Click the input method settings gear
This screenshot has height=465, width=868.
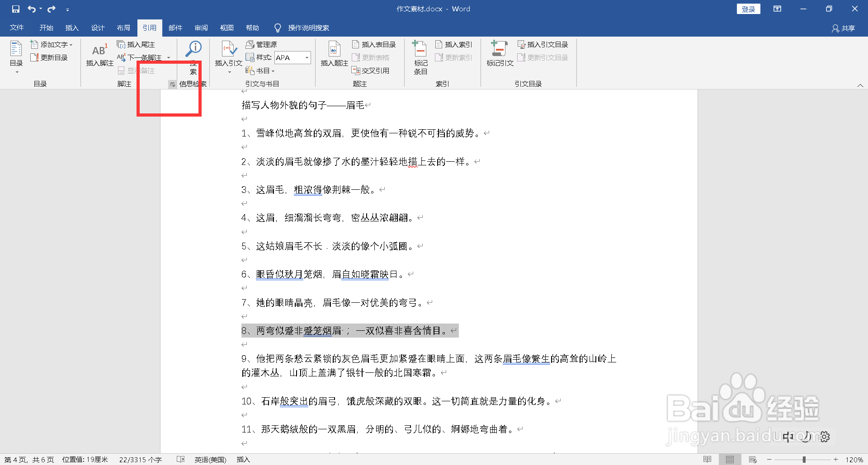825,437
